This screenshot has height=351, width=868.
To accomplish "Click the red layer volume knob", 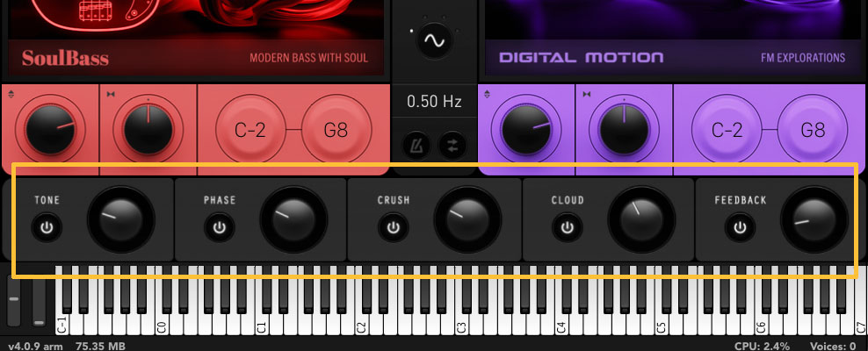I will [x=50, y=130].
